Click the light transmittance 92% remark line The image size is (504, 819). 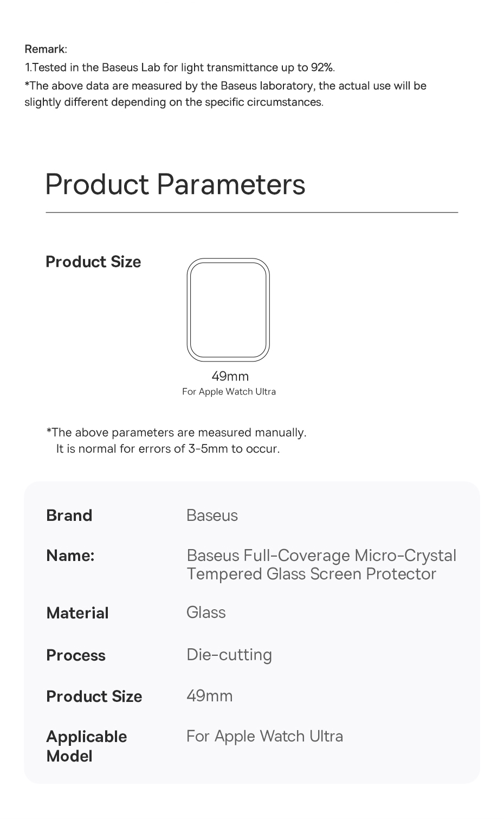180,67
